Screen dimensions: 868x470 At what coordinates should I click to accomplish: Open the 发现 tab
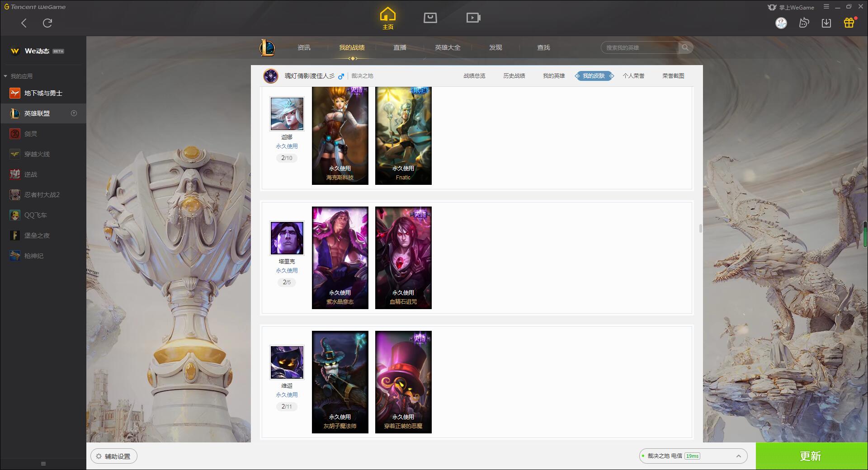[495, 47]
